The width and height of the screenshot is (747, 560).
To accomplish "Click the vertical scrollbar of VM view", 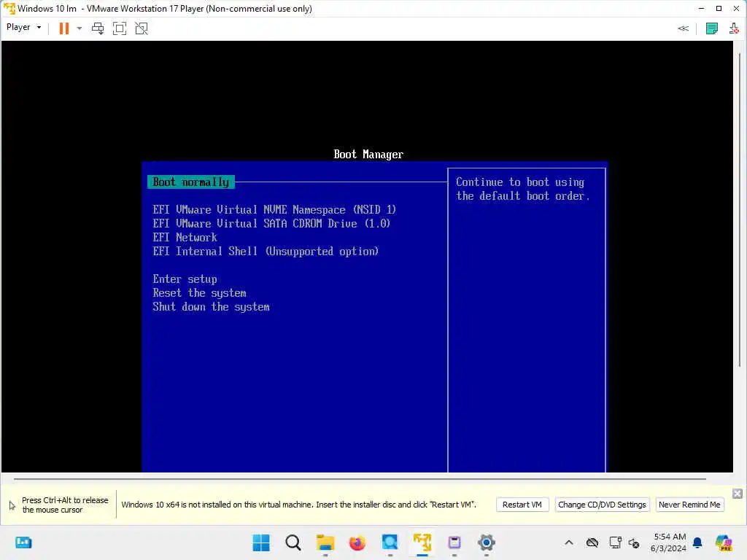I will point(740,209).
